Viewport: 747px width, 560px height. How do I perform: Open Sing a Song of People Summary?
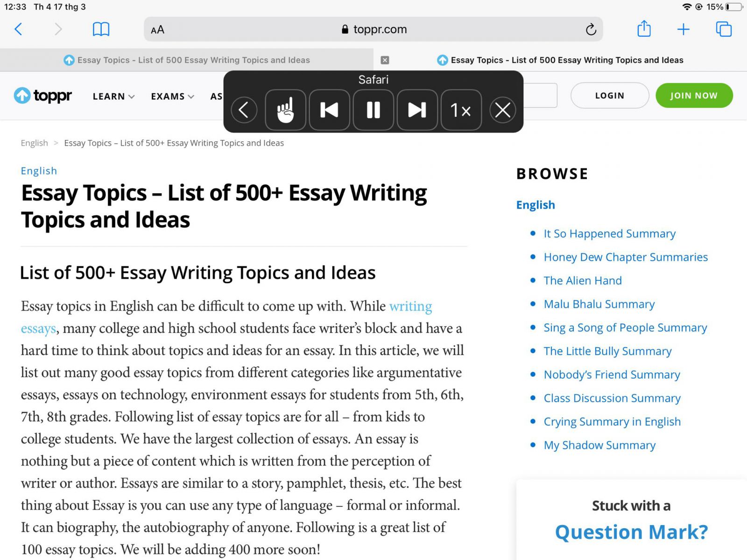coord(625,328)
